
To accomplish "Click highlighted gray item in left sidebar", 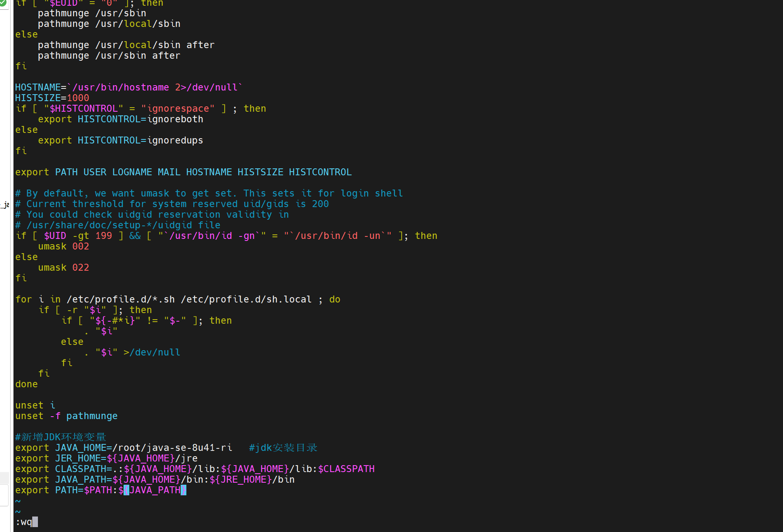I will (4, 477).
